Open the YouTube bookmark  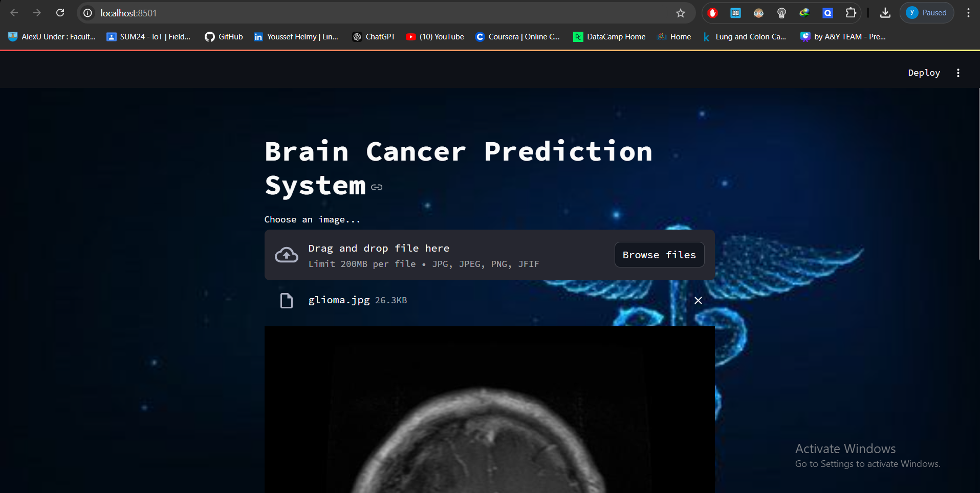435,37
